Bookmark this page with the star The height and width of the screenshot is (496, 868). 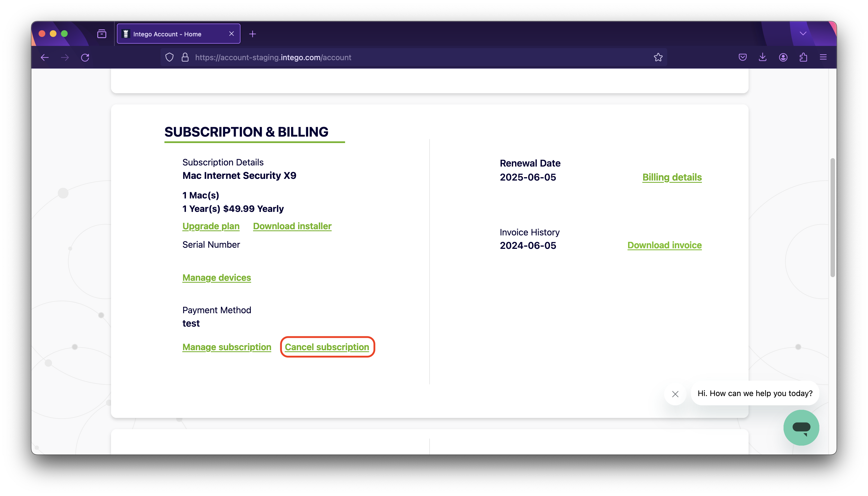tap(658, 57)
